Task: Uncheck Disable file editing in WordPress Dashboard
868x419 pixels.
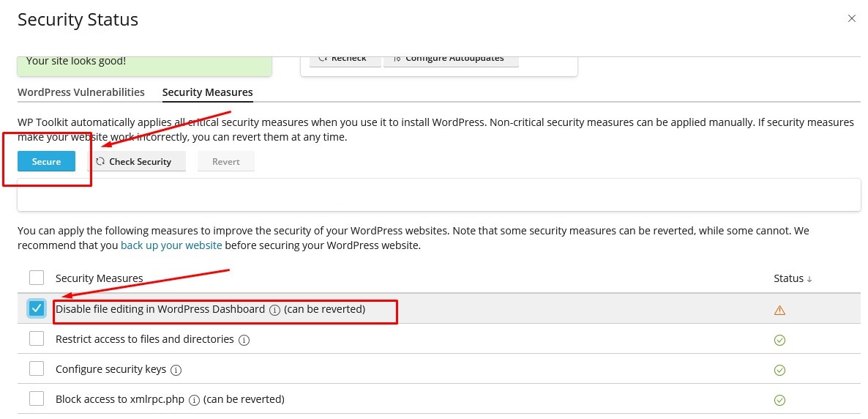Action: click(37, 308)
